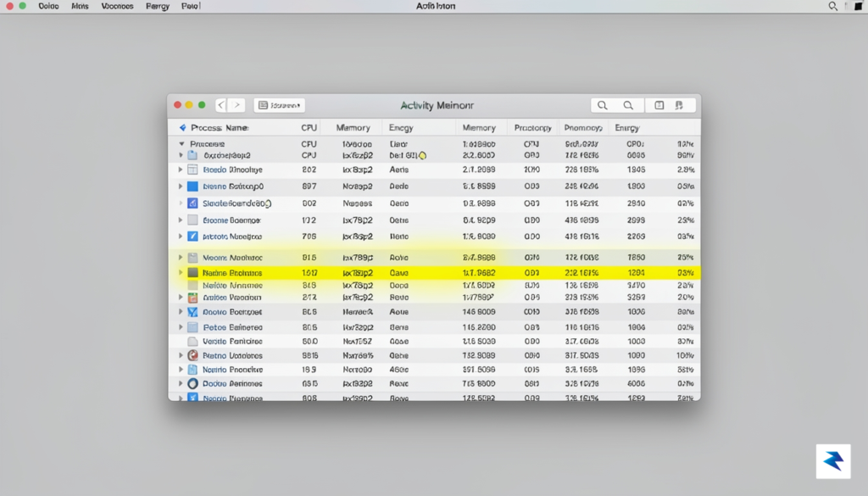This screenshot has width=868, height=496.
Task: Expand the row with CPU value 655
Action: coord(181,383)
